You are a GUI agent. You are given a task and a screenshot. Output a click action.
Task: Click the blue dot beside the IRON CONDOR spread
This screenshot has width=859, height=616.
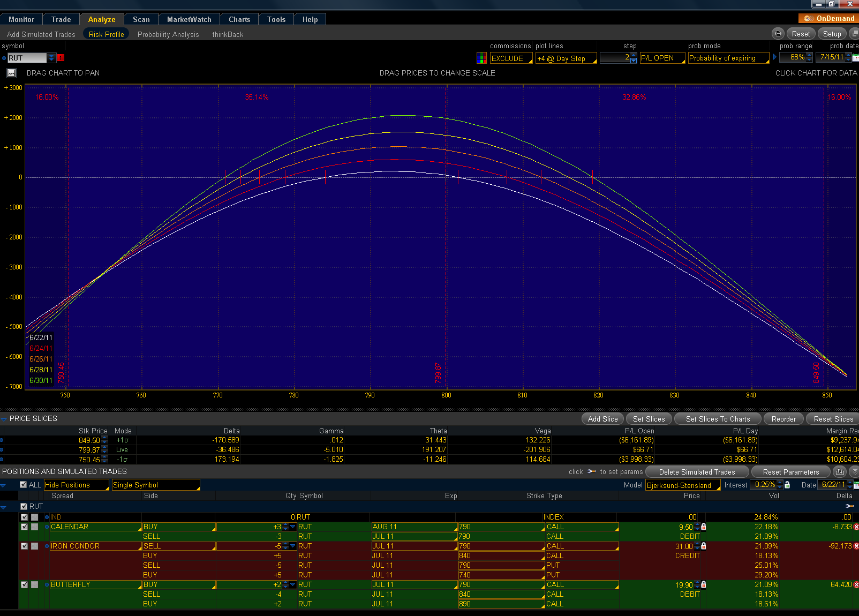coord(47,546)
